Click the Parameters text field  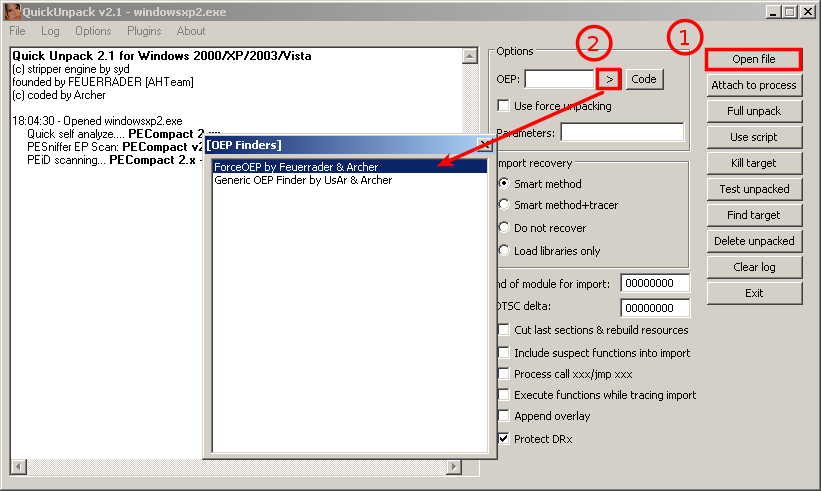(622, 132)
